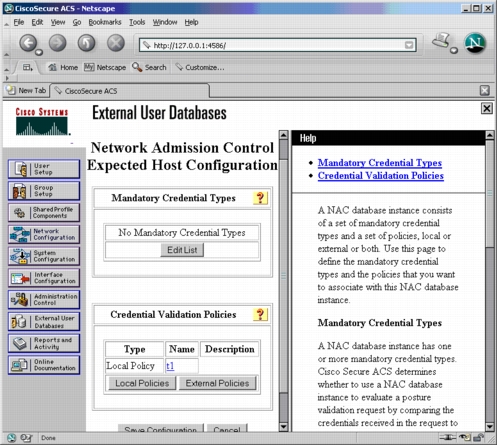Click the online/offline connection status icon
This screenshot has height=447, width=499.
point(448,438)
